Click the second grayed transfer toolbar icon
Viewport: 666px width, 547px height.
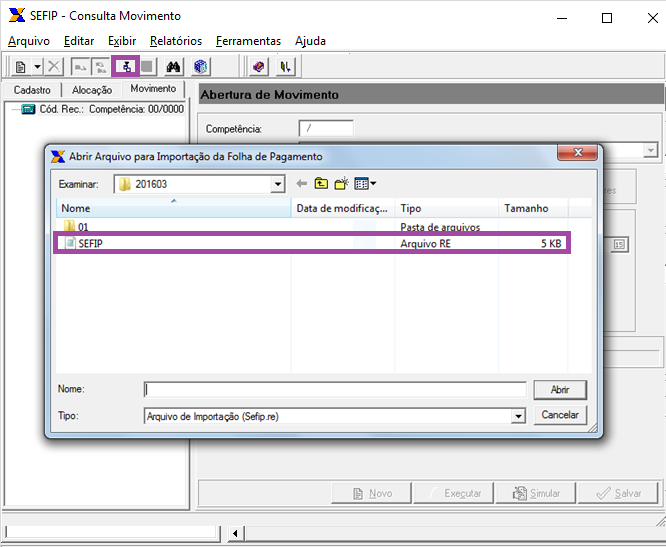click(x=101, y=67)
